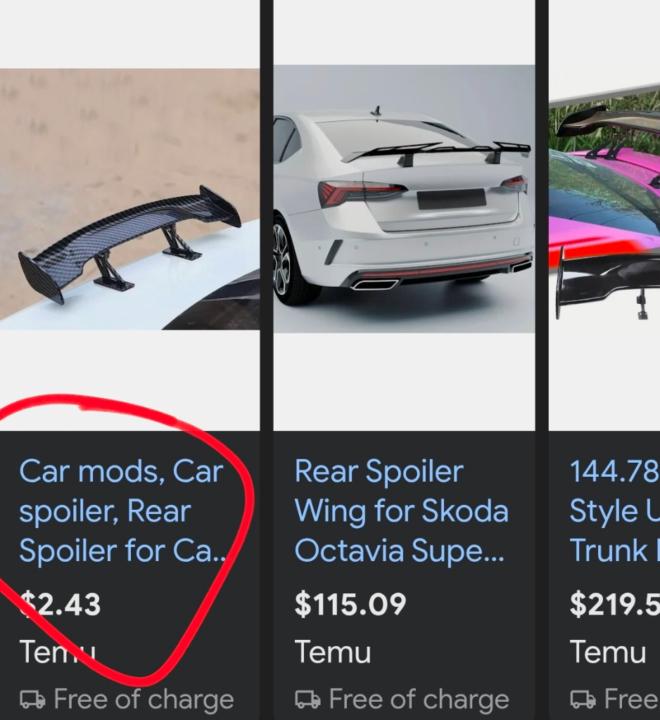The width and height of the screenshot is (660, 720).
Task: Open 'Rear Spoiler Wing for Skoda Octavia' link
Action: [x=401, y=511]
